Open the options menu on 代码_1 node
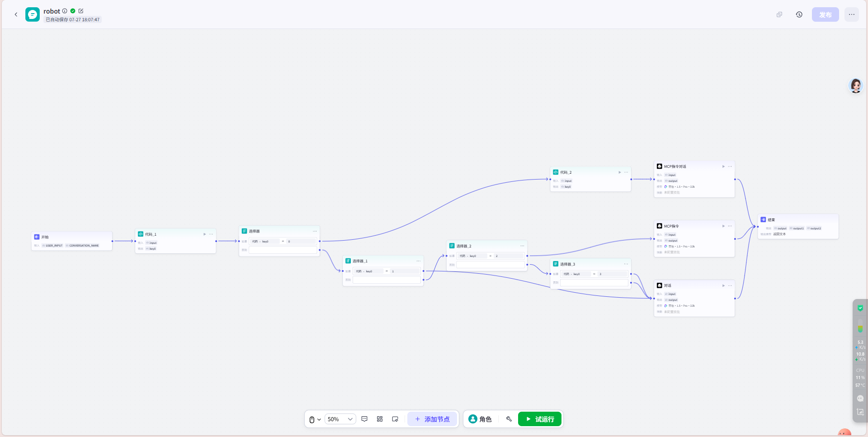 pos(211,234)
